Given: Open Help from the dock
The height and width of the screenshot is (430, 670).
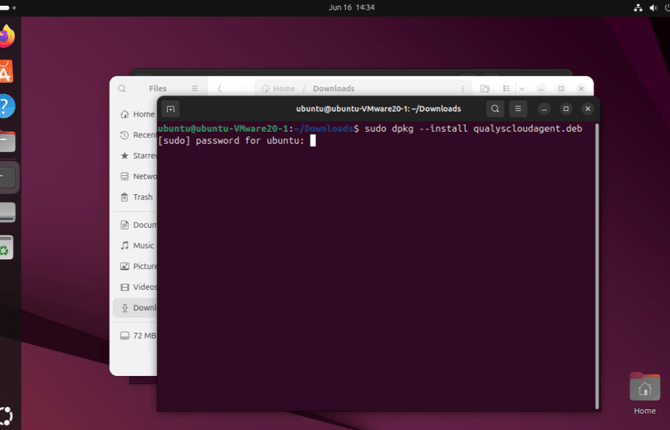Looking at the screenshot, I should tap(7, 106).
